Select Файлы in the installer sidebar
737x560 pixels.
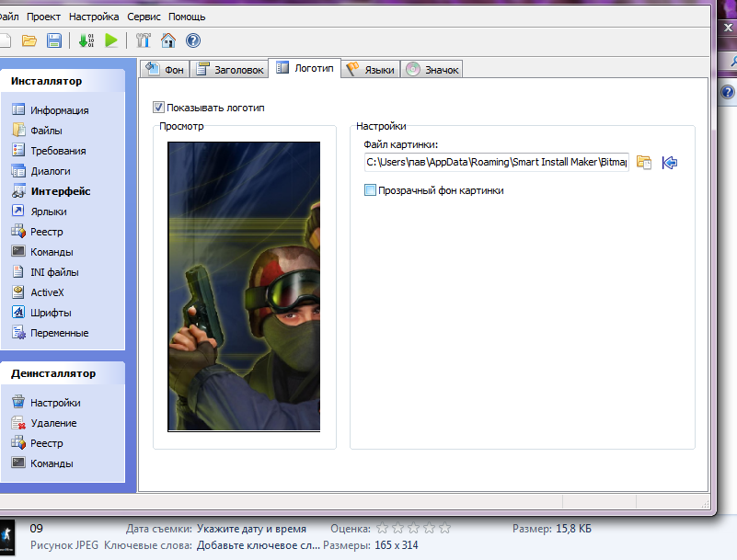(x=38, y=131)
